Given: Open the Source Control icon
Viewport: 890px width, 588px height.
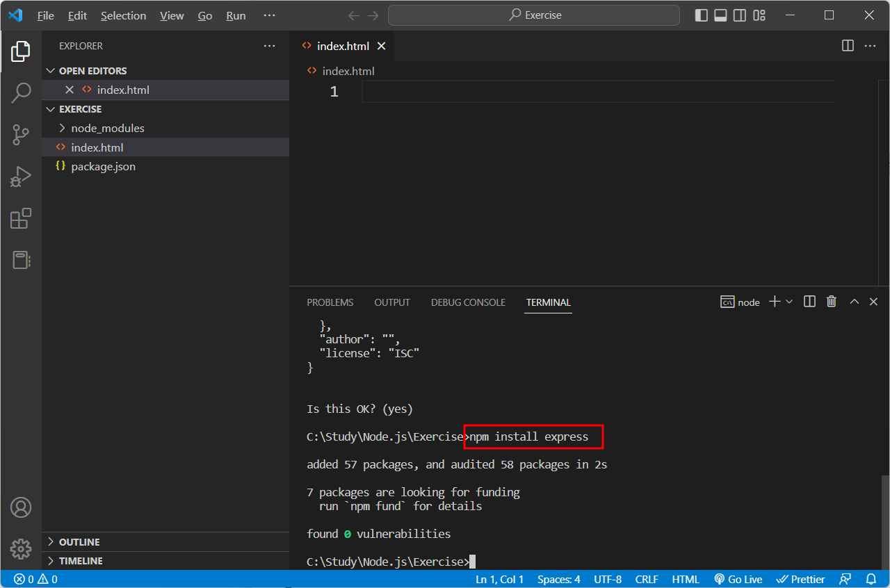Looking at the screenshot, I should pos(21,134).
